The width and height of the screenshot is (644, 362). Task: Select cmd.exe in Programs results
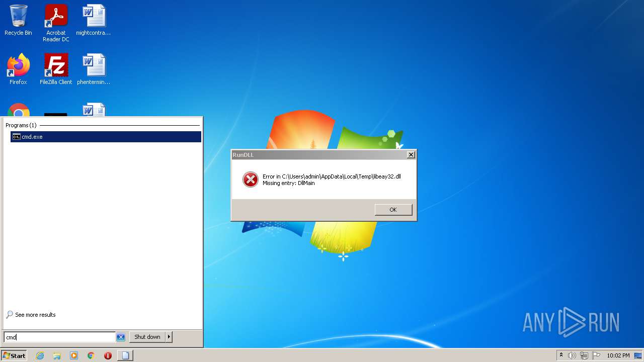[106, 137]
